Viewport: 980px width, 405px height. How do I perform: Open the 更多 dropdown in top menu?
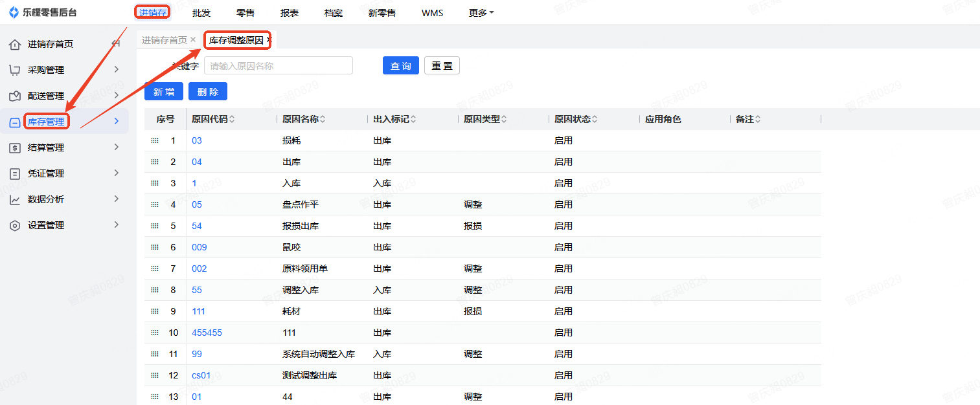pos(481,13)
